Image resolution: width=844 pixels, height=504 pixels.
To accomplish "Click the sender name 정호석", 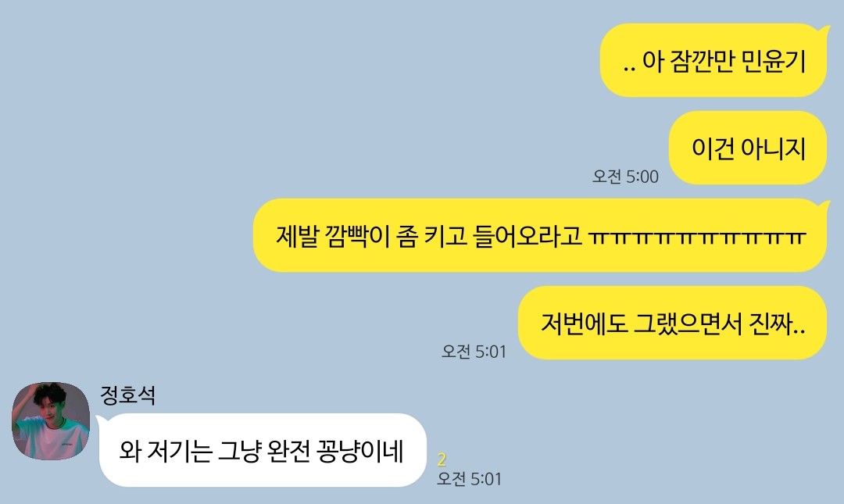I will click(x=128, y=395).
